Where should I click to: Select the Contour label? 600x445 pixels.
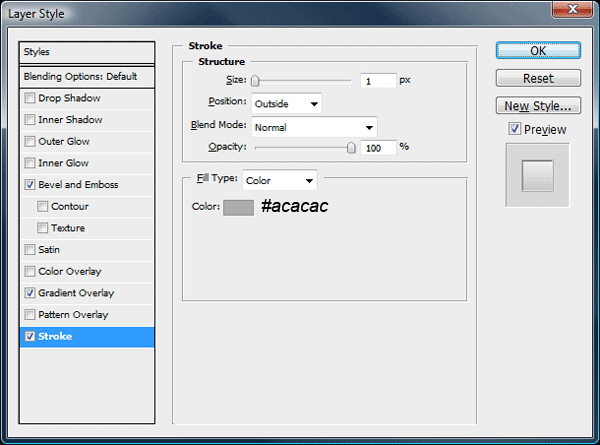(70, 207)
